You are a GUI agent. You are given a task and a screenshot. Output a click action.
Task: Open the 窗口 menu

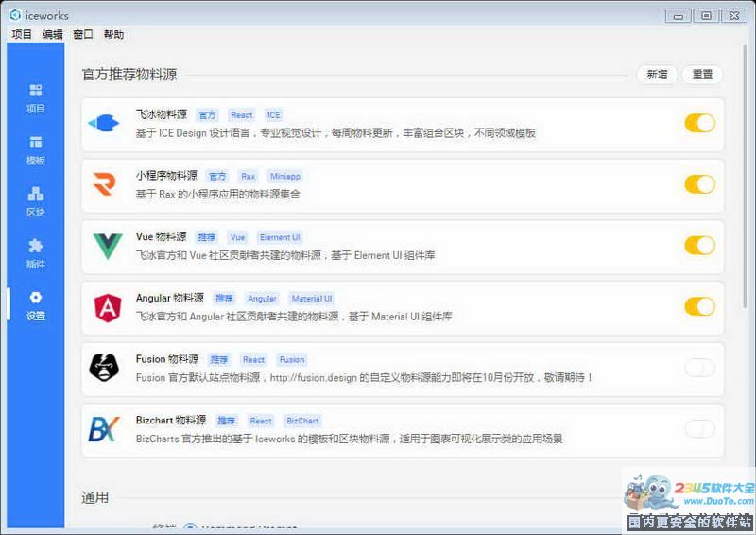click(x=83, y=34)
